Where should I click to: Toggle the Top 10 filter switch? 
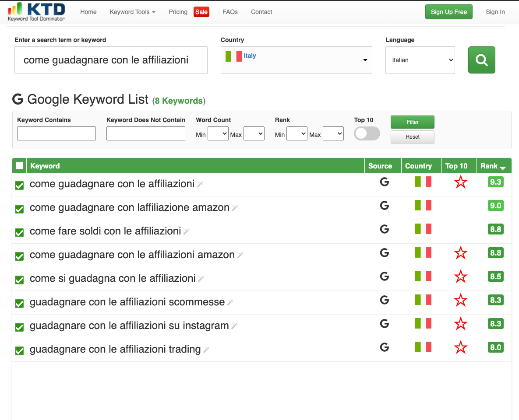367,133
